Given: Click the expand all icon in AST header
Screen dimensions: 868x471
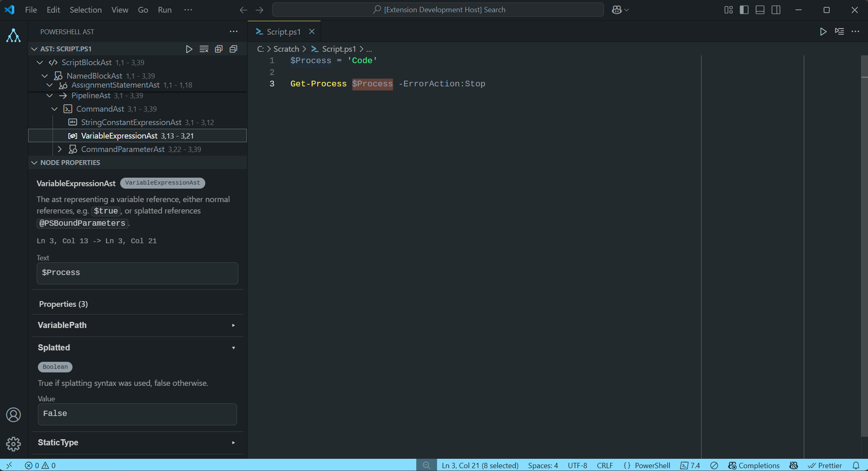Looking at the screenshot, I should click(219, 49).
